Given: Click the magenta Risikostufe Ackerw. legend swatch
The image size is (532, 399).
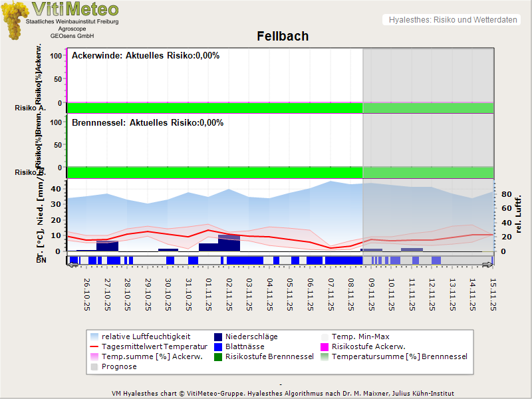Looking at the screenshot, I should click(325, 346).
